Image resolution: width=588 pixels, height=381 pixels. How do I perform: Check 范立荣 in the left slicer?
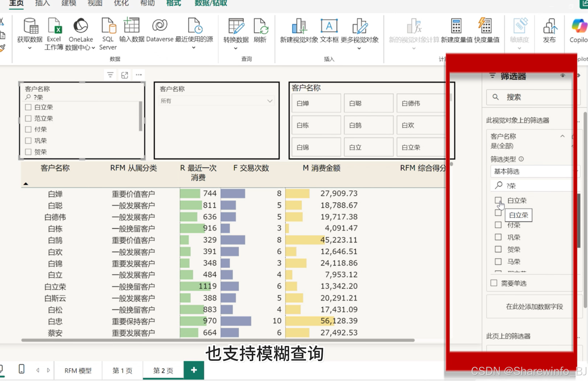click(x=28, y=118)
